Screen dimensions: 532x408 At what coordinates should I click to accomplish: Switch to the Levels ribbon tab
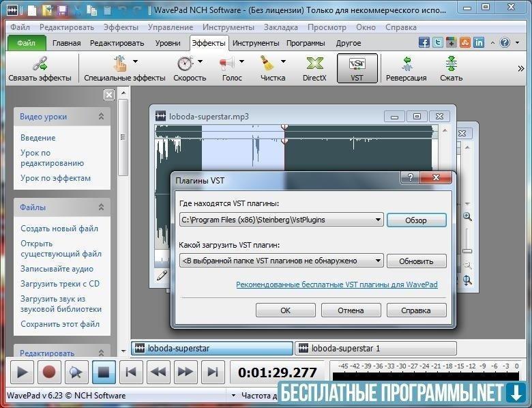[x=168, y=43]
